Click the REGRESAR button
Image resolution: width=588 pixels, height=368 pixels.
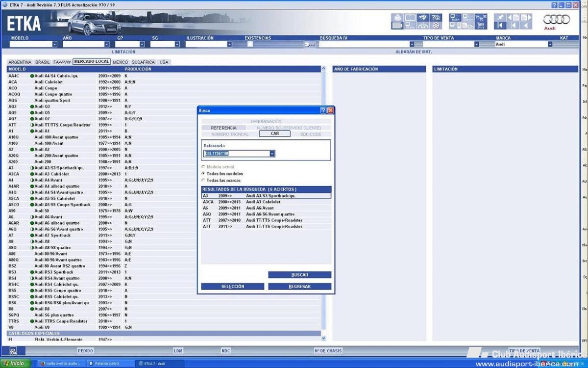(x=300, y=287)
